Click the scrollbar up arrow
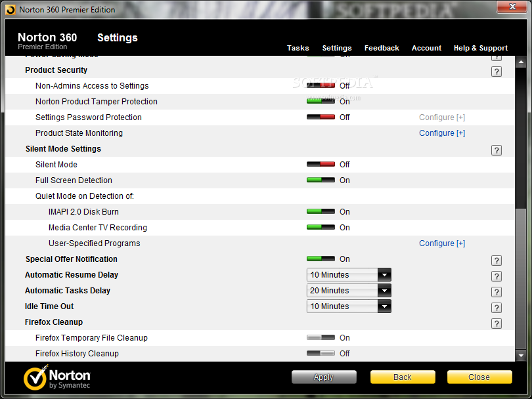The height and width of the screenshot is (399, 532). (521, 62)
